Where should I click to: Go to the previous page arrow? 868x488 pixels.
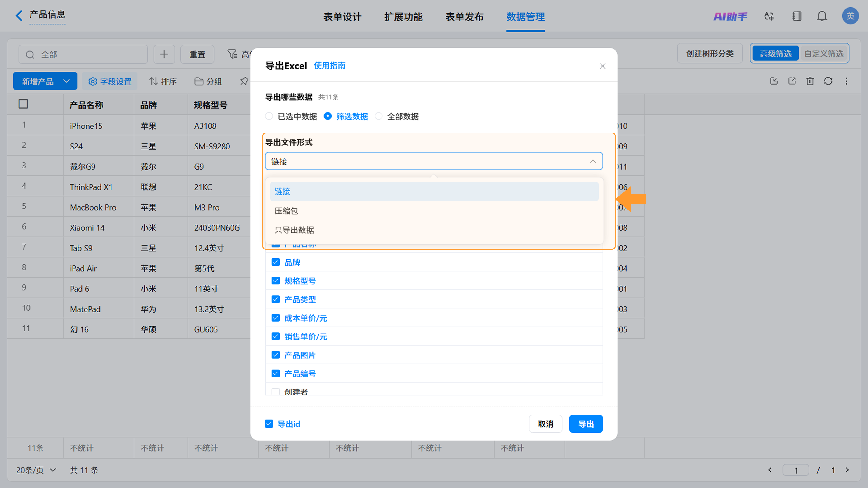click(x=770, y=470)
